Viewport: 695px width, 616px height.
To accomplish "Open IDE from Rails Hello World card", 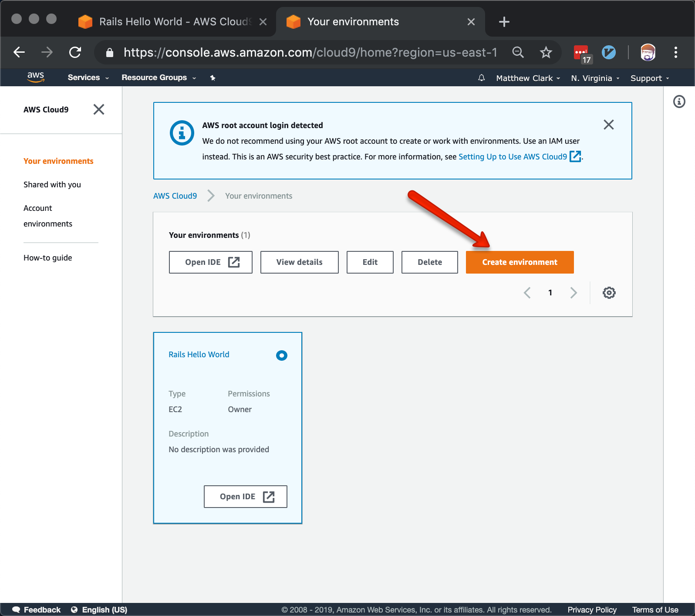I will 246,497.
